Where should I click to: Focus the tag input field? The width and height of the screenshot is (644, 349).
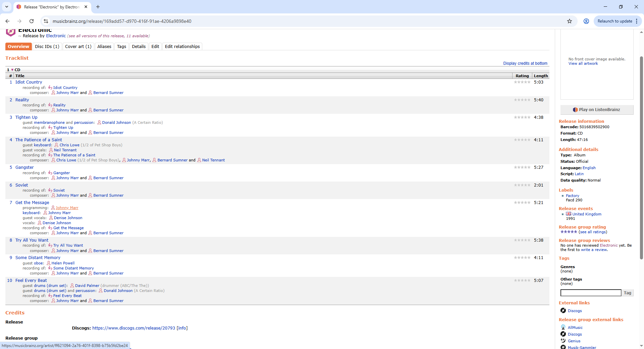click(591, 293)
